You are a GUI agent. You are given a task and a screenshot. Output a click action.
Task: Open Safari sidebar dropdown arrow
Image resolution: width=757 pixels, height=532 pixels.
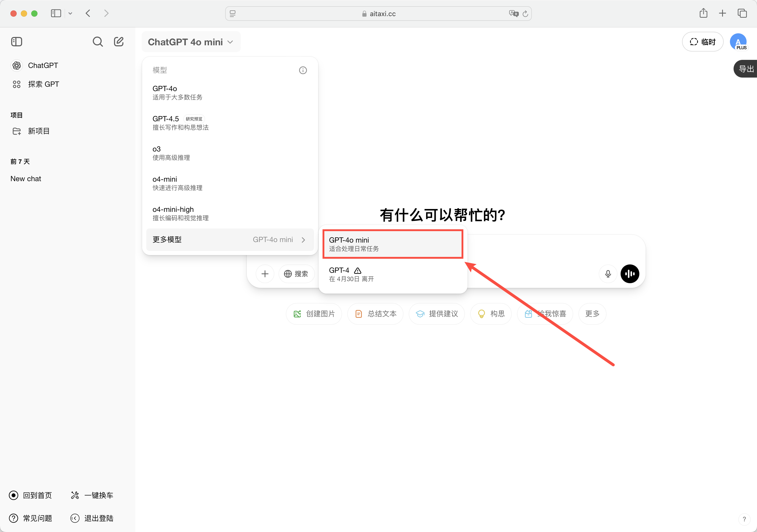70,14
